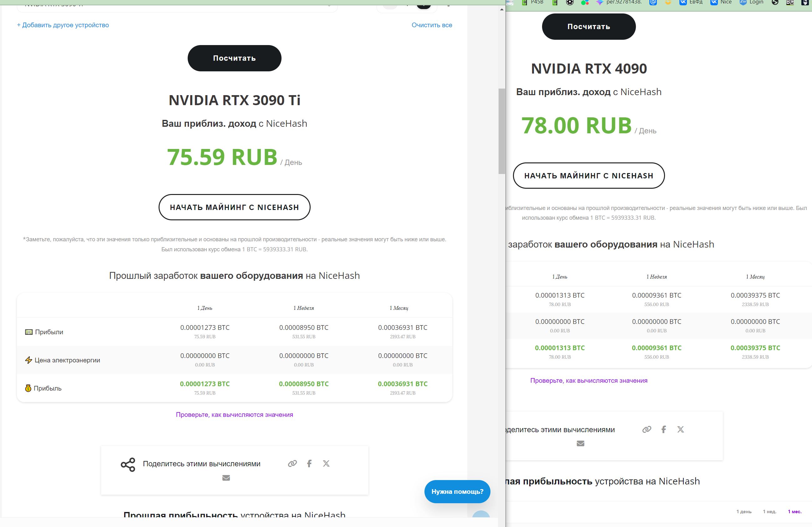Open the Нужна помощь? chat bubble
The image size is (812, 527).
coord(457,492)
